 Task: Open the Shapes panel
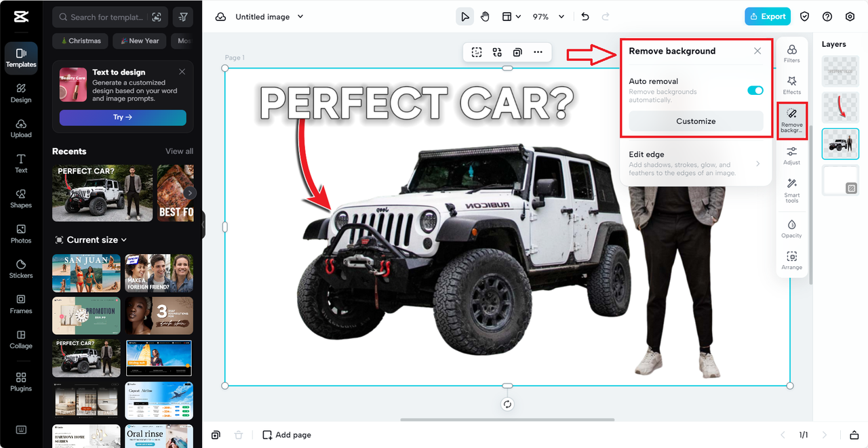pos(21,199)
